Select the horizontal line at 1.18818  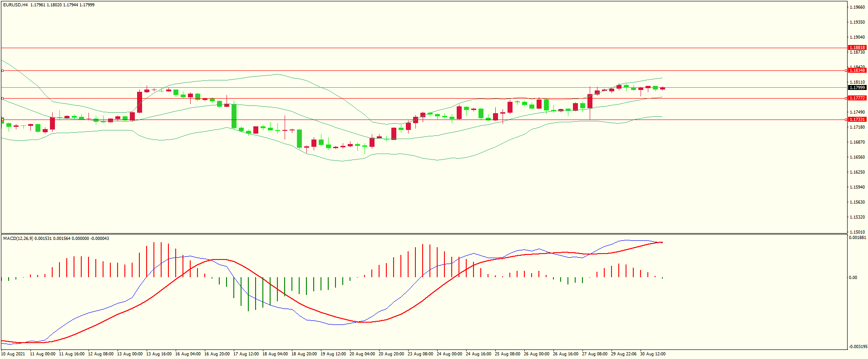pyautogui.click(x=424, y=48)
